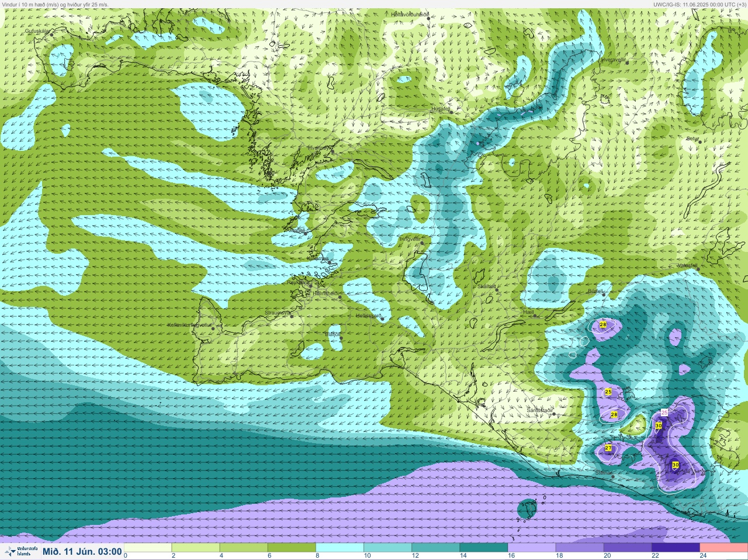Click the Vatnsfell station label

tap(687, 265)
